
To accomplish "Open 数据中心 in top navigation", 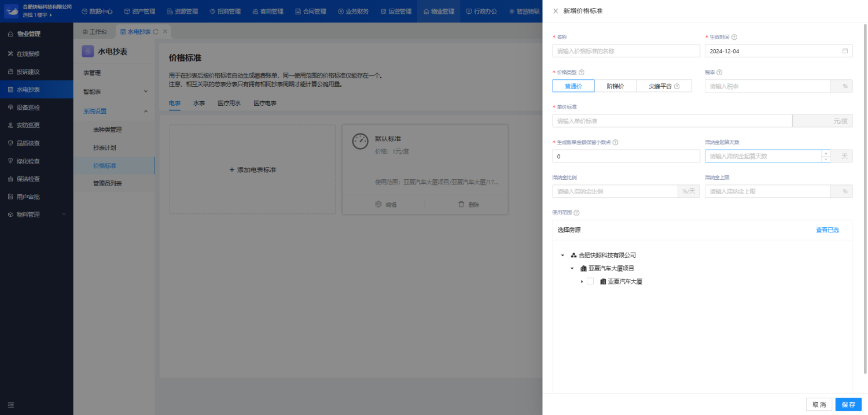I will tap(97, 12).
